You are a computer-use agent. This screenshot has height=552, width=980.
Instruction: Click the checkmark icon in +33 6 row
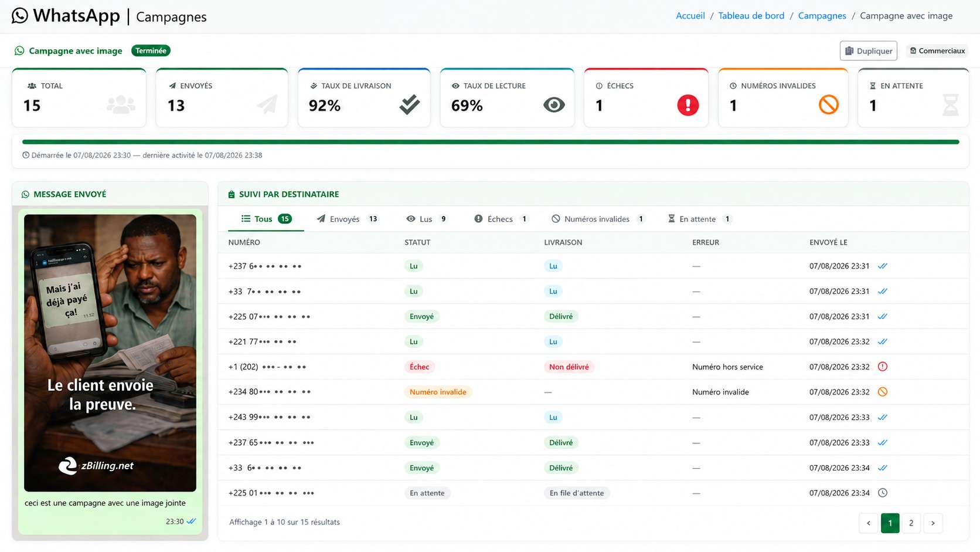(883, 468)
